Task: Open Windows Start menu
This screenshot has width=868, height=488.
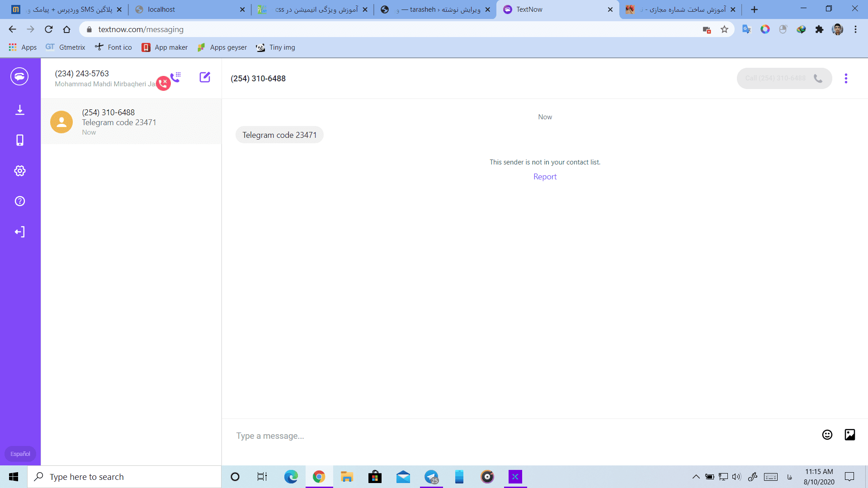Action: click(14, 477)
